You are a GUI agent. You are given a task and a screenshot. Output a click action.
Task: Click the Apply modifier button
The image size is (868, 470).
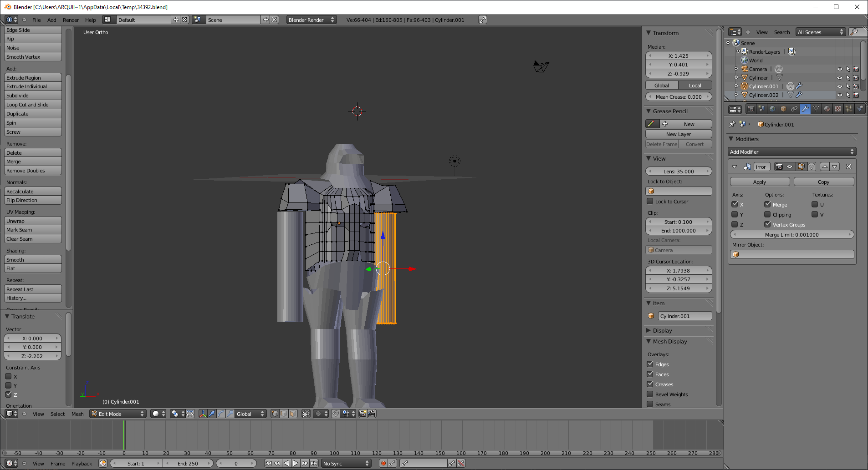(760, 182)
